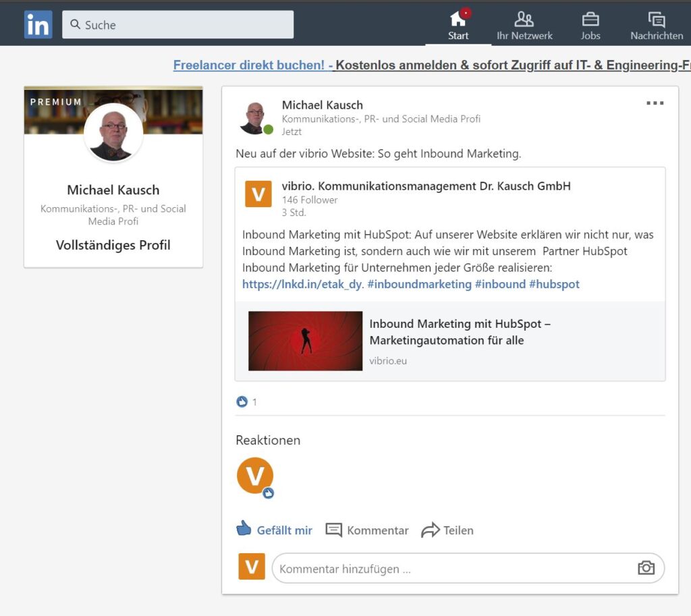Click the LinkedIn logo icon
The image size is (691, 616).
(x=38, y=25)
